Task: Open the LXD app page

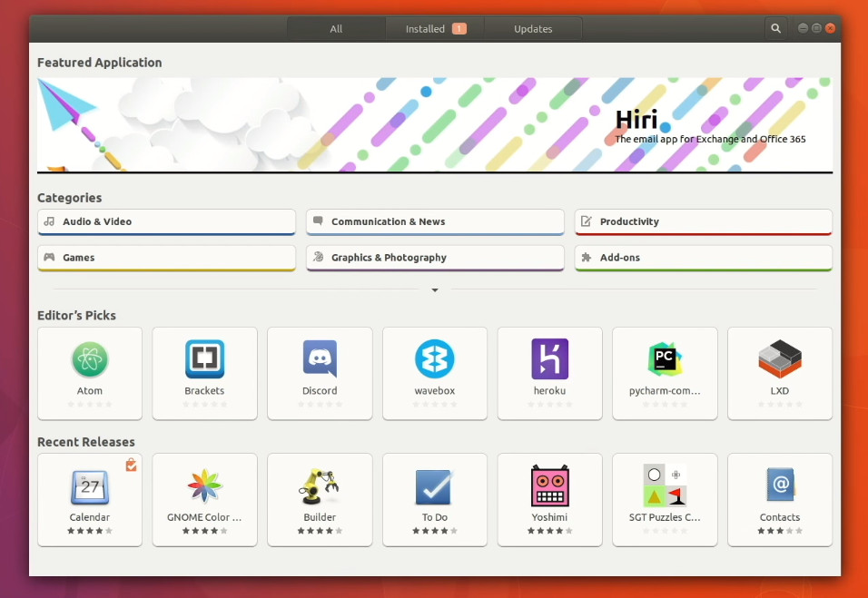Action: [779, 372]
